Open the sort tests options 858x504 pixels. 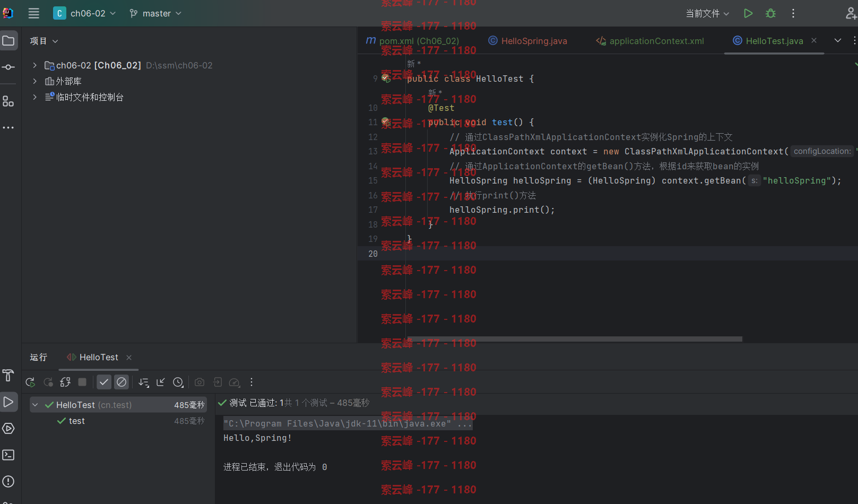(144, 382)
